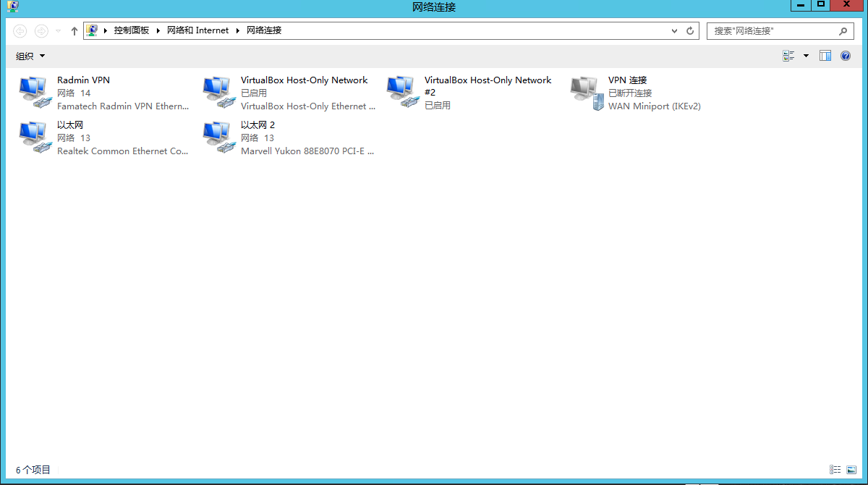Click 'VirtualBox Host-Only Ethernet ...' description
Viewport: 868px width, 485px height.
point(308,106)
